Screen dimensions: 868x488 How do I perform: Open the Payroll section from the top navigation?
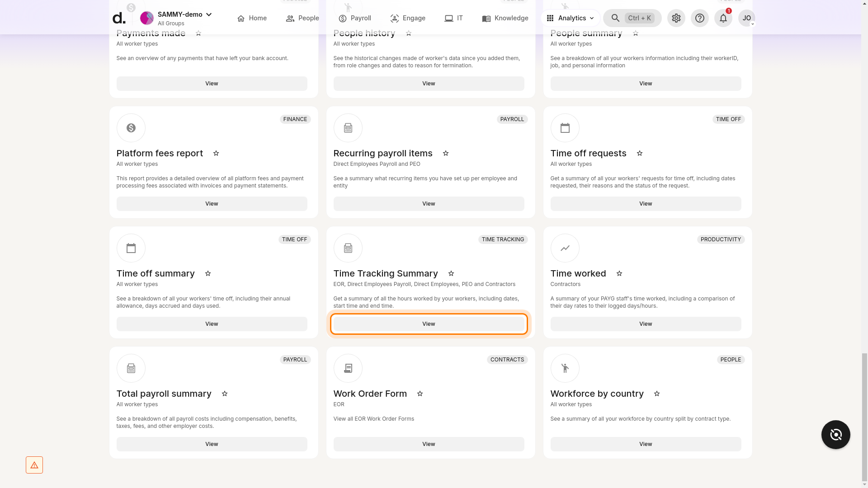click(354, 18)
